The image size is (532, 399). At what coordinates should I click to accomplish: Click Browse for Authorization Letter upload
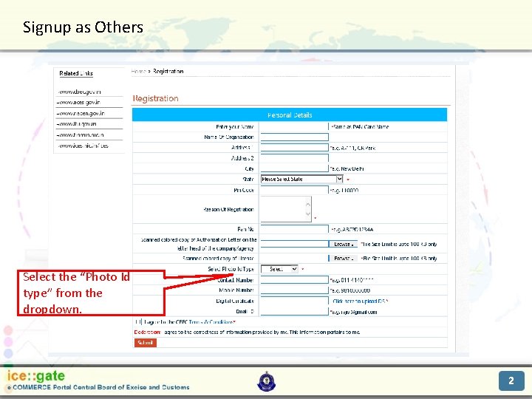click(x=343, y=244)
